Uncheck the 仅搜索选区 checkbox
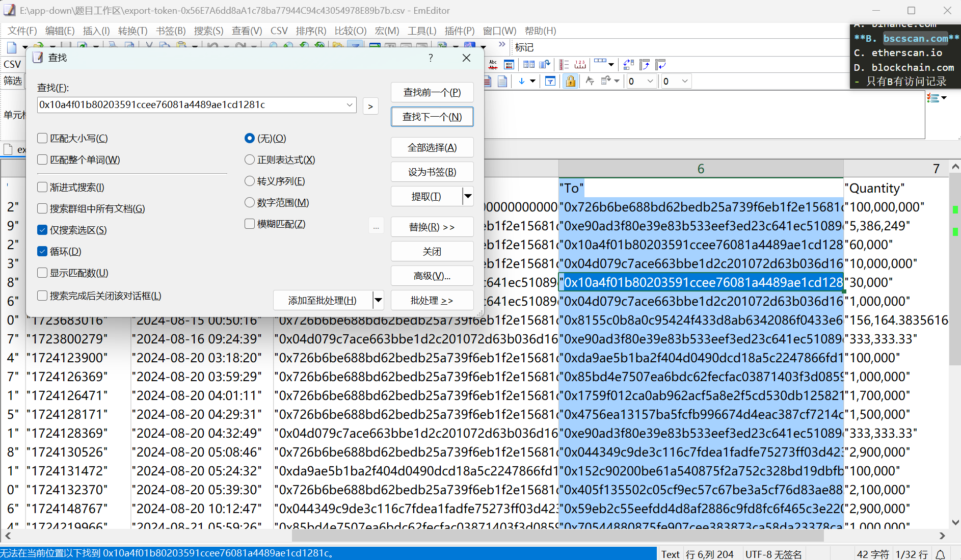The width and height of the screenshot is (961, 560). coord(43,230)
